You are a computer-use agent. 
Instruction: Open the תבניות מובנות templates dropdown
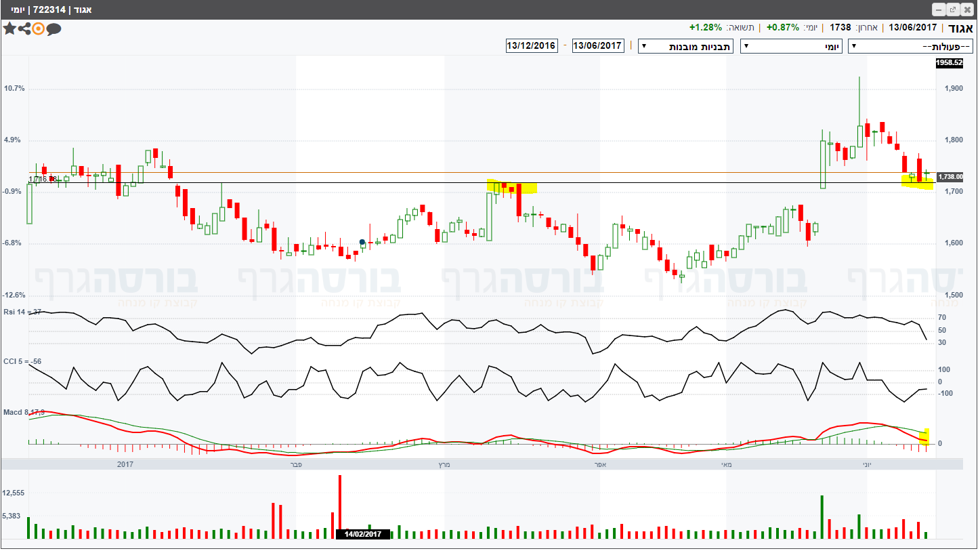(686, 46)
